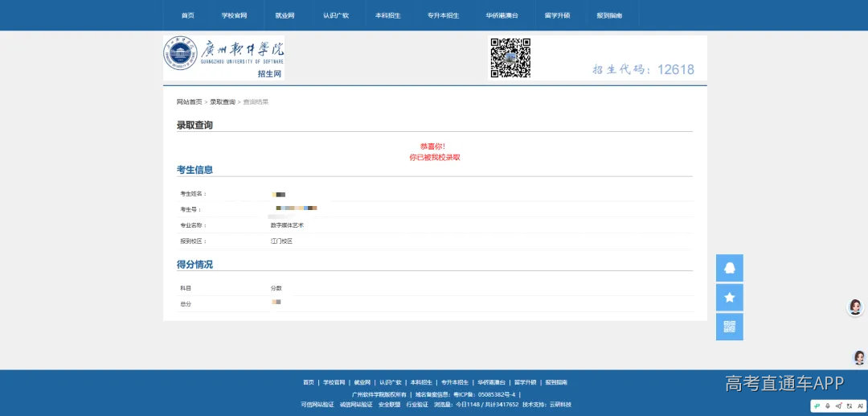Viewport: 868px width, 416px height.
Task: Click the footer 本科招生 link
Action: (x=421, y=382)
